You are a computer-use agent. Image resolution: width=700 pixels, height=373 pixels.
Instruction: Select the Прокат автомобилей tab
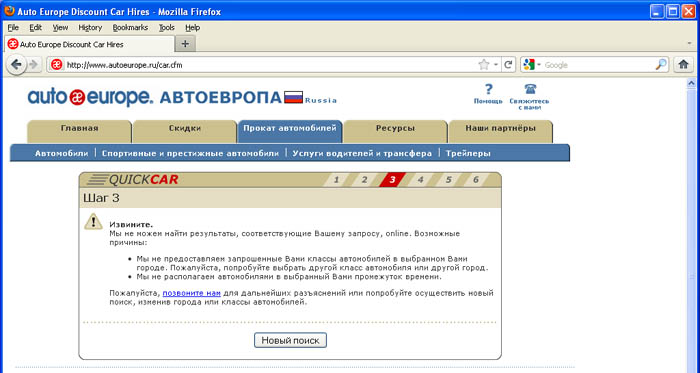290,132
